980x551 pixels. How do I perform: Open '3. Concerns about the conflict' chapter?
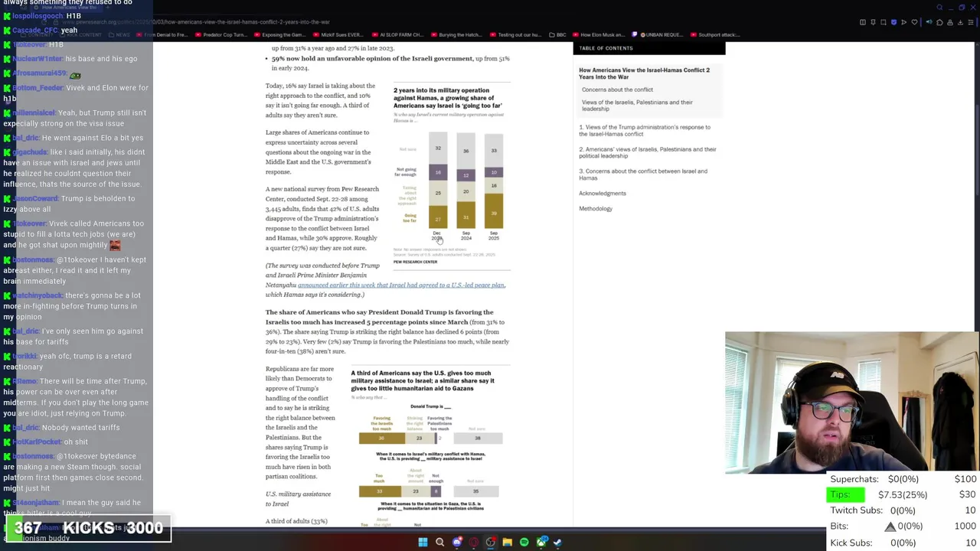pyautogui.click(x=643, y=174)
